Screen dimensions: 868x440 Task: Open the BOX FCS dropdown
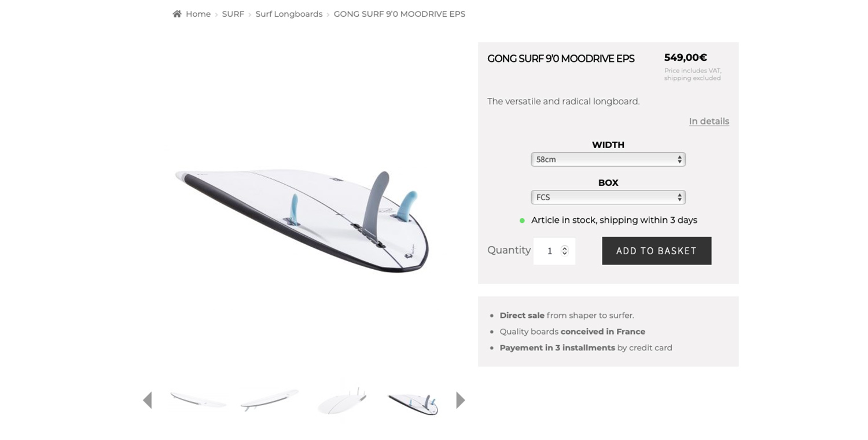coord(608,197)
